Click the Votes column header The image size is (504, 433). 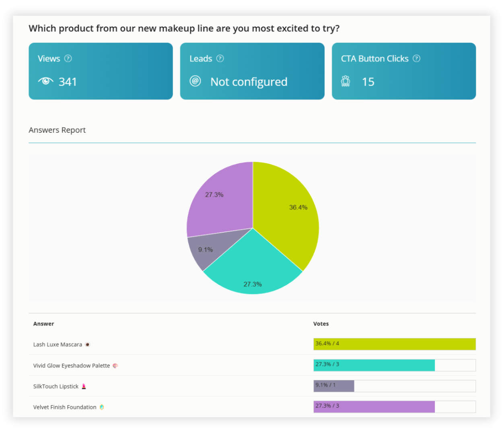coord(320,324)
